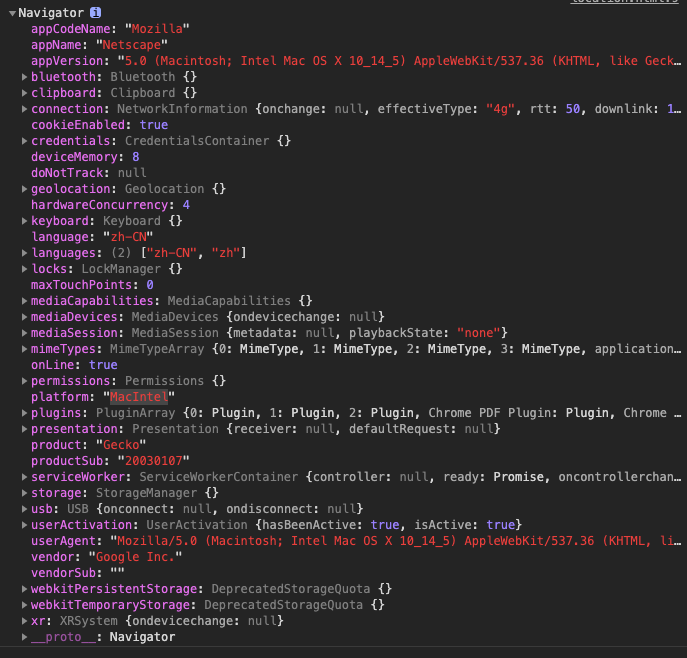Viewport: 687px width, 658px height.
Task: Click the appCodeName "Mozilla" value
Action: [x=157, y=29]
